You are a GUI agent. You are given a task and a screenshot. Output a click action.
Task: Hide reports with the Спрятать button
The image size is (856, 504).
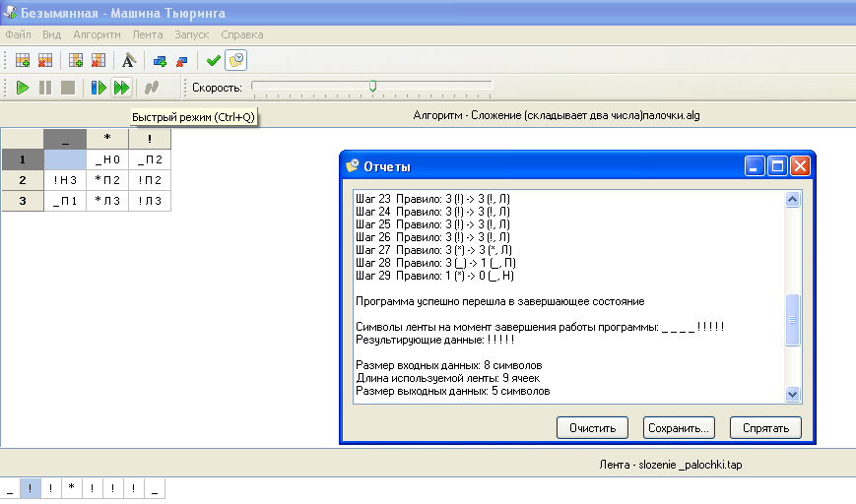765,428
